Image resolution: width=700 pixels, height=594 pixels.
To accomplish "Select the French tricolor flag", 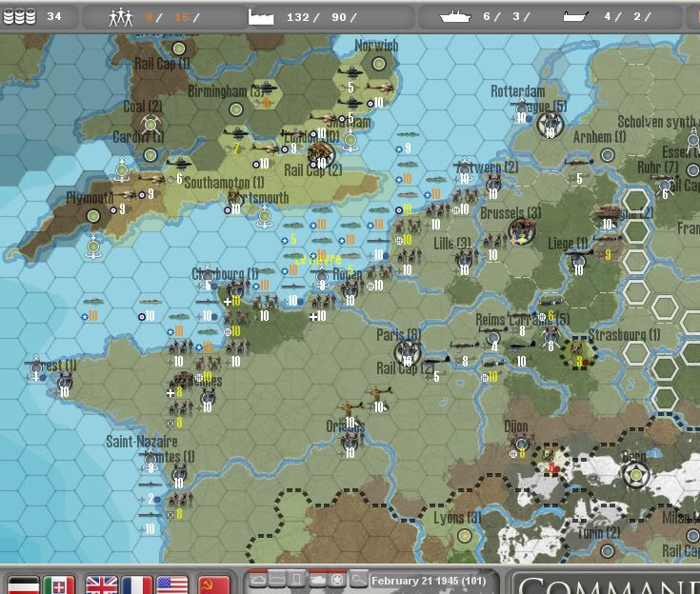I will [136, 584].
